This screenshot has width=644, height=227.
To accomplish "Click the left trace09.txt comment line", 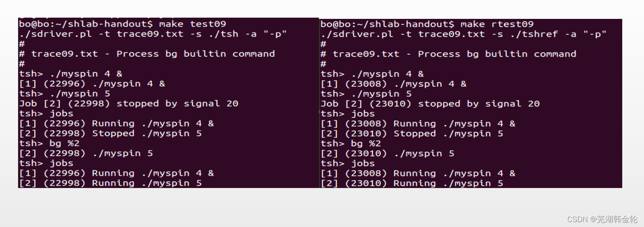I will tap(147, 54).
